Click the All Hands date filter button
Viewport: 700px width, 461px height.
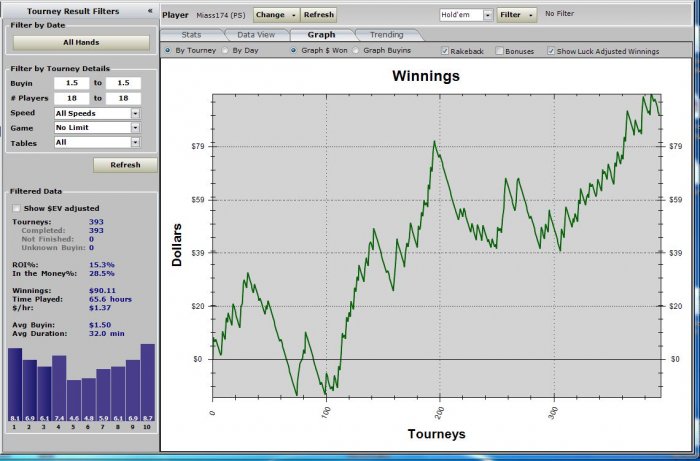point(81,43)
